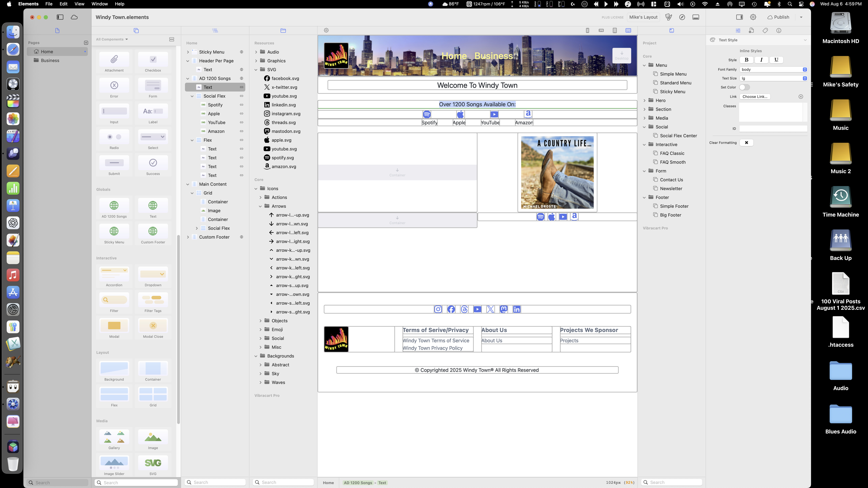This screenshot has width=868, height=488.
Task: Open the Components panel tab icon
Action: point(136,31)
